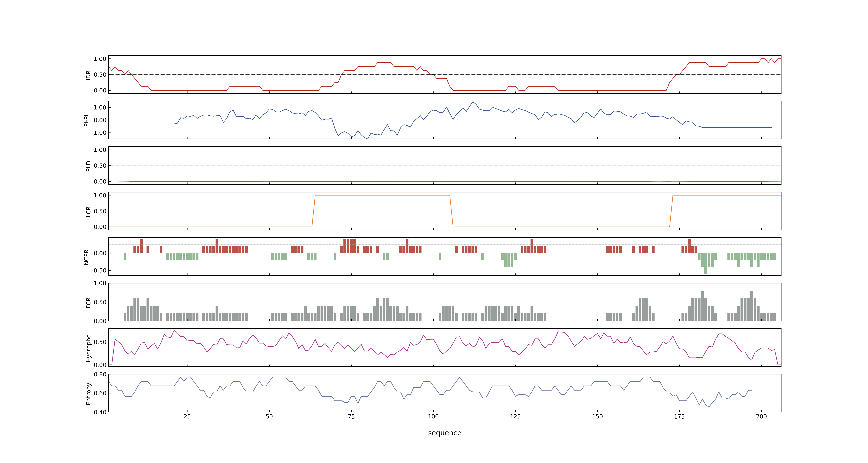Click the 1.00 tick in FCR panel
Image resolution: width=868 pixels, height=463 pixels.
[x=100, y=283]
